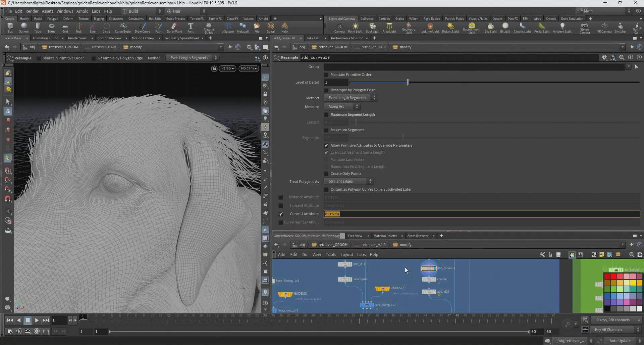Expand the Measure Along Arc dropdown
The image size is (644, 345).
coord(342,107)
